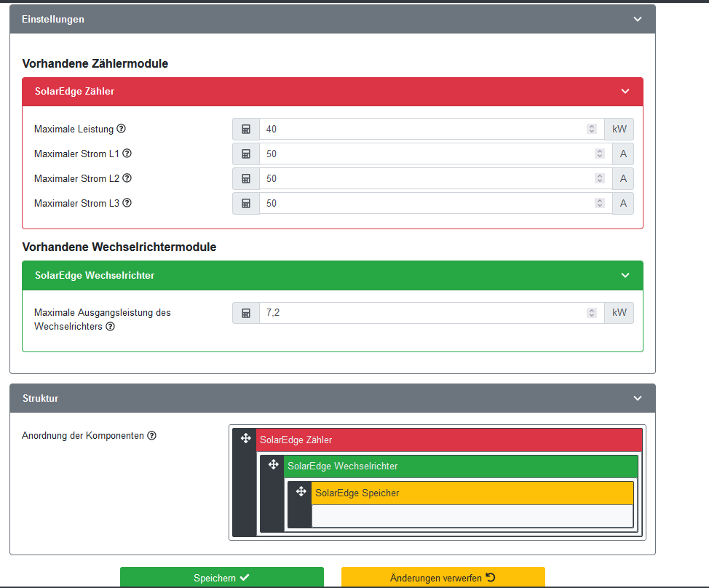Screen dimensions: 709x588
Task: Click the Wechselrichter Ausgangsleistung value field
Action: [422, 313]
